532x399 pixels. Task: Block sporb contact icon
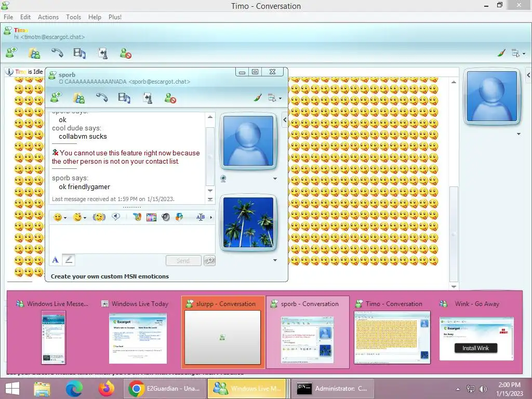click(x=170, y=98)
